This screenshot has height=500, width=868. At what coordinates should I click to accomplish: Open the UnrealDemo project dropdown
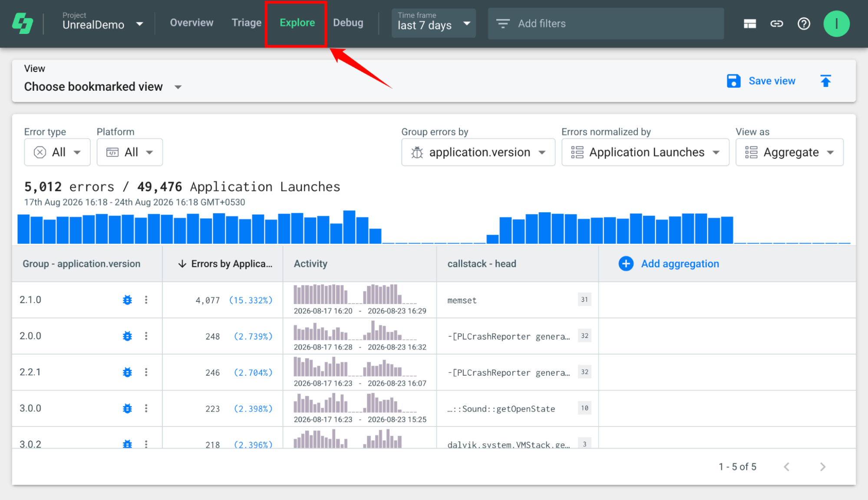coord(102,21)
